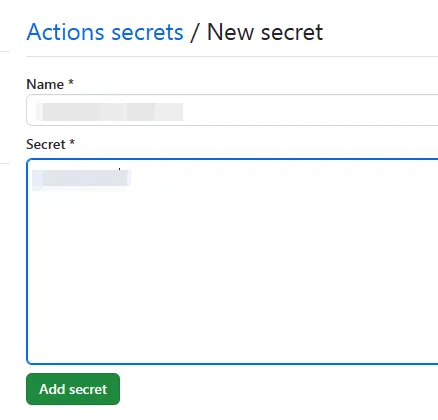Click middle of the Secret text area
438x420 pixels.
pyautogui.click(x=232, y=261)
